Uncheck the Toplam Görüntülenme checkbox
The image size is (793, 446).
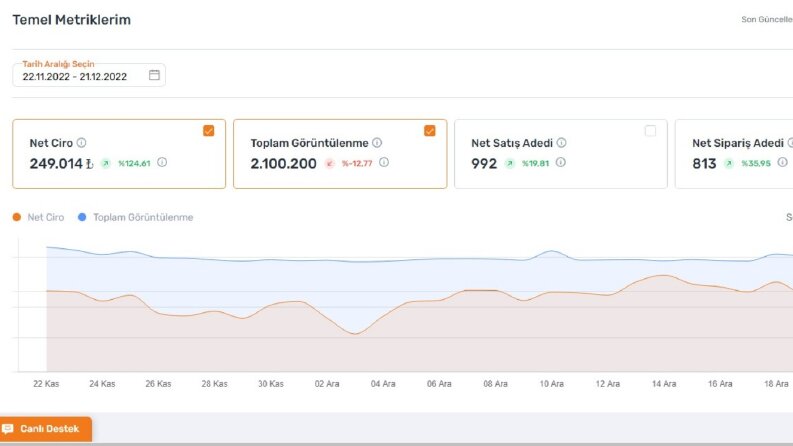(x=429, y=130)
